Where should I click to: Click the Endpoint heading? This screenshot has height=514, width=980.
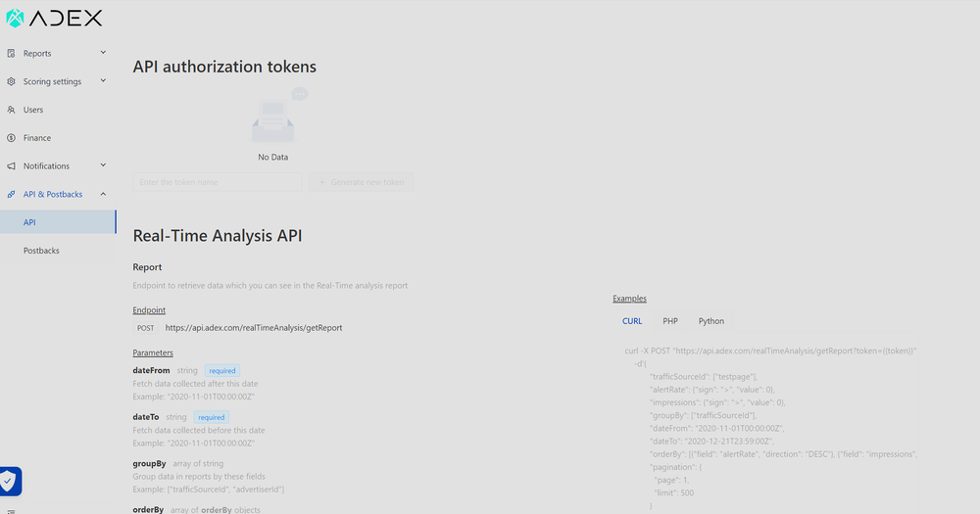click(149, 310)
